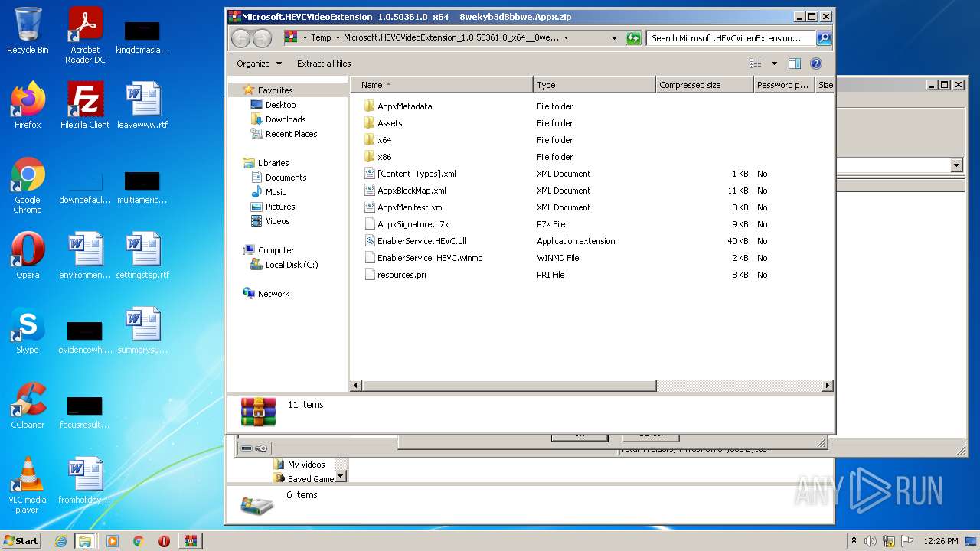Expand the Temp breadcrumb arrow
Screen dimensions: 980x551
(338, 37)
